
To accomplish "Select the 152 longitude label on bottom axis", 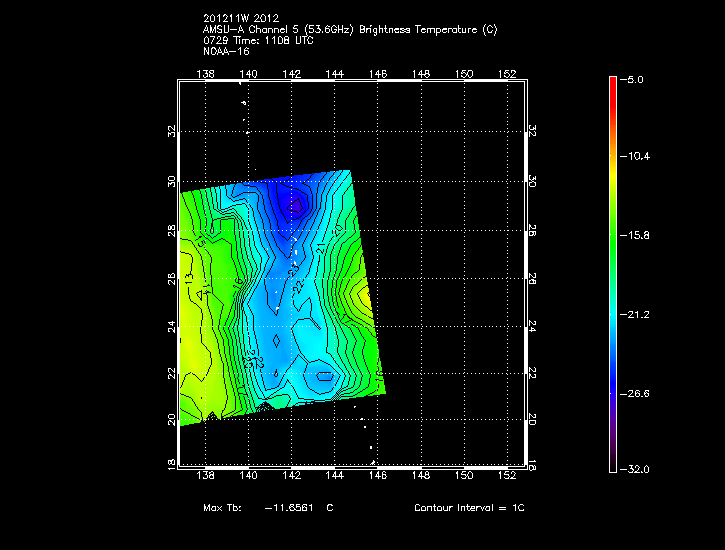I will click(507, 476).
